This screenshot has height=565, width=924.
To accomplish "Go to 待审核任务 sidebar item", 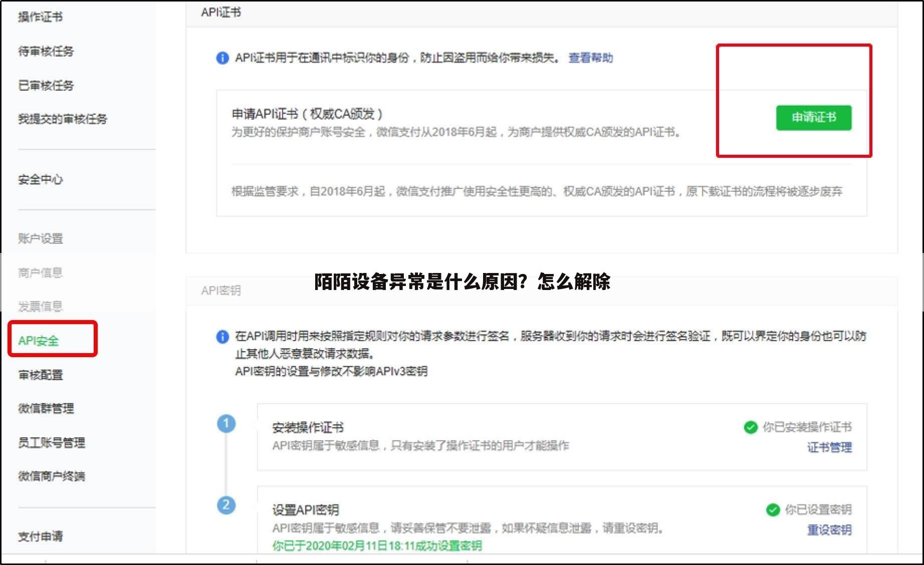I will (46, 51).
